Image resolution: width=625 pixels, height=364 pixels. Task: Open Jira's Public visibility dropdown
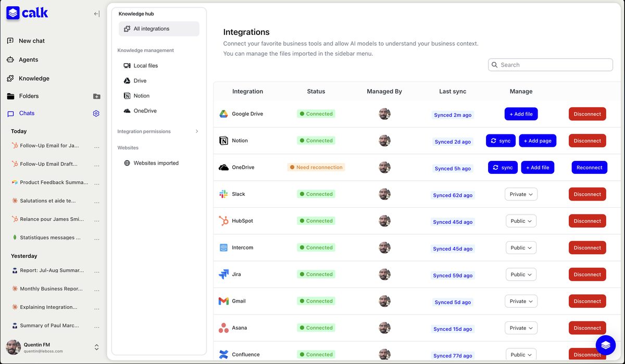521,274
